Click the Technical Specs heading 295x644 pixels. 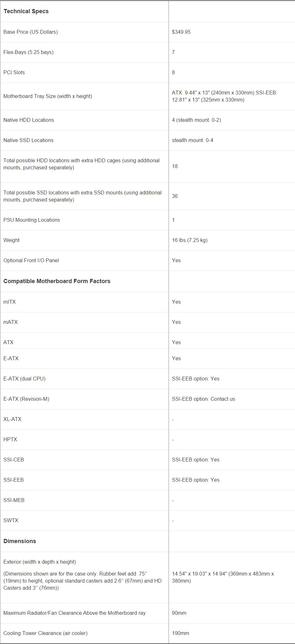tap(26, 11)
